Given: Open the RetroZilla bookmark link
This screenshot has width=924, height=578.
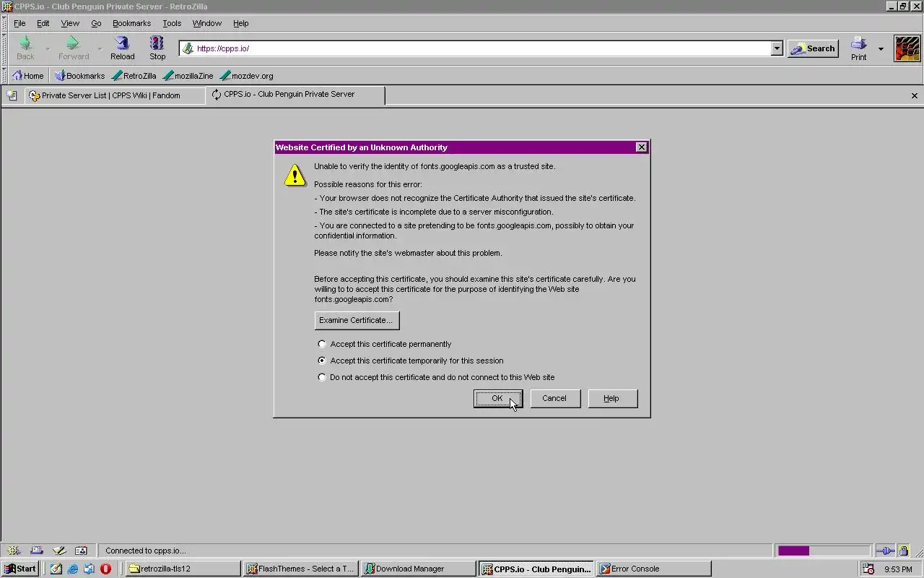Looking at the screenshot, I should pyautogui.click(x=134, y=75).
